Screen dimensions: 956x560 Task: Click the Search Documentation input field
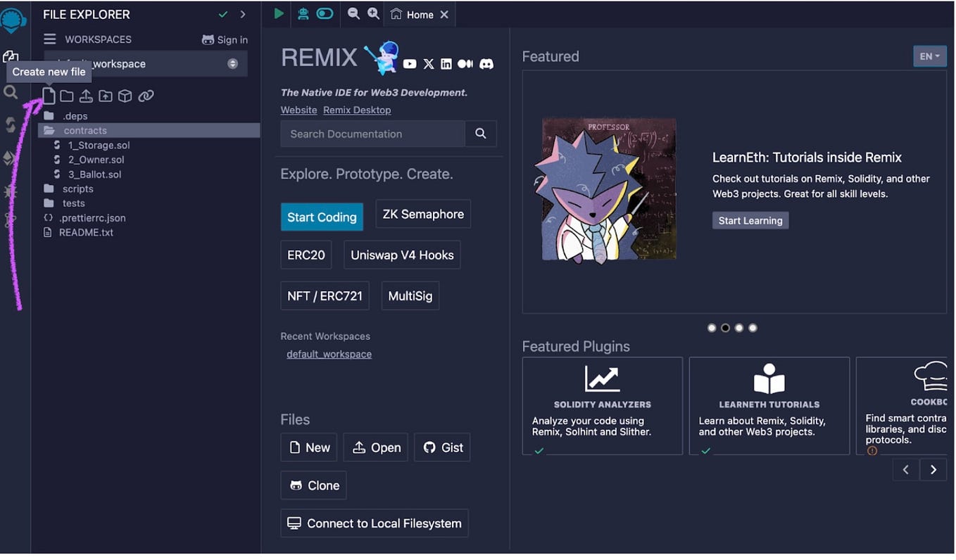[x=372, y=134]
